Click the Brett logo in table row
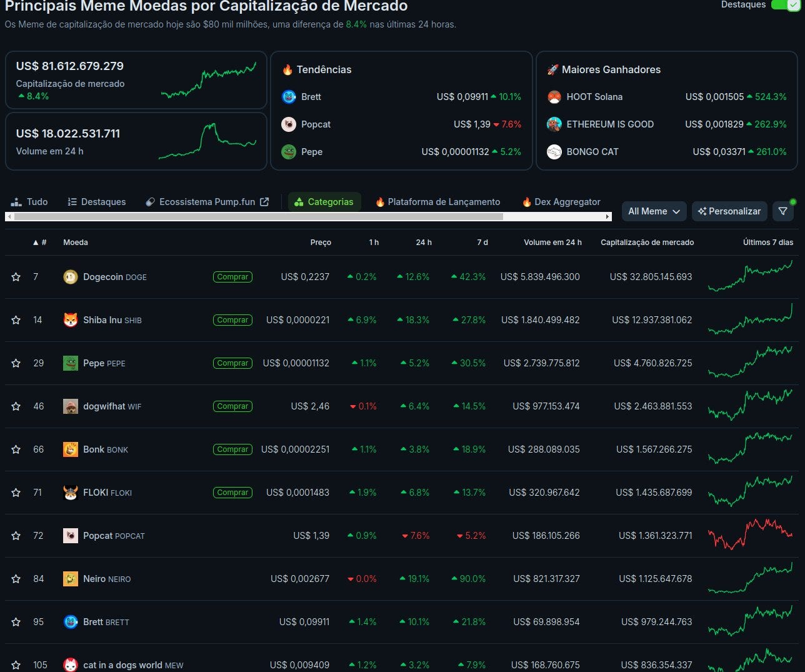This screenshot has width=805, height=672. click(71, 622)
